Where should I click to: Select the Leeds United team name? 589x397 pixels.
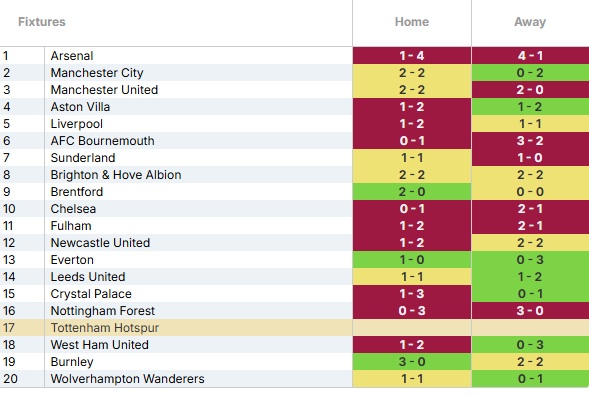coord(88,277)
